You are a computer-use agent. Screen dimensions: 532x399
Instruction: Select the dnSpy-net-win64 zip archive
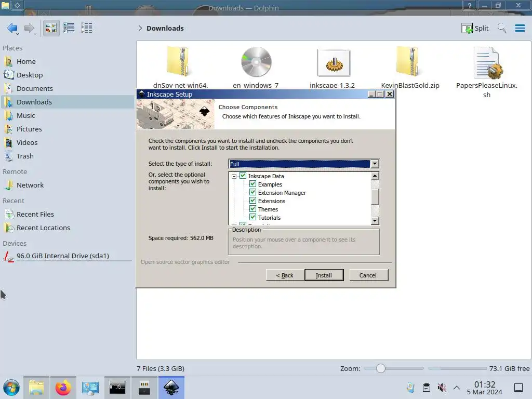pyautogui.click(x=180, y=68)
